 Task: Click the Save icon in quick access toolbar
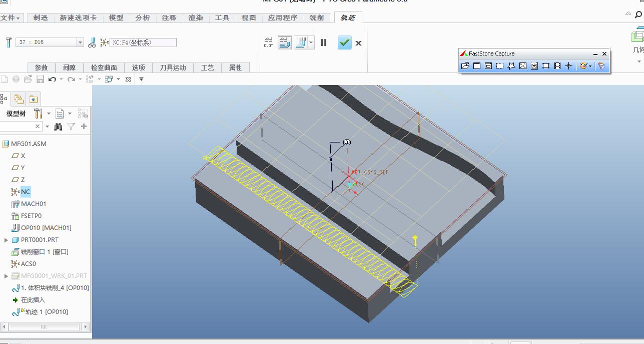pyautogui.click(x=40, y=79)
